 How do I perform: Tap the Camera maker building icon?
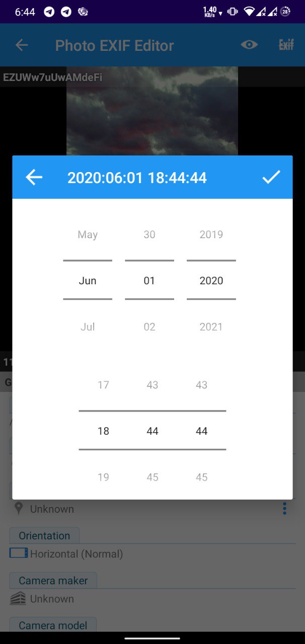click(18, 599)
